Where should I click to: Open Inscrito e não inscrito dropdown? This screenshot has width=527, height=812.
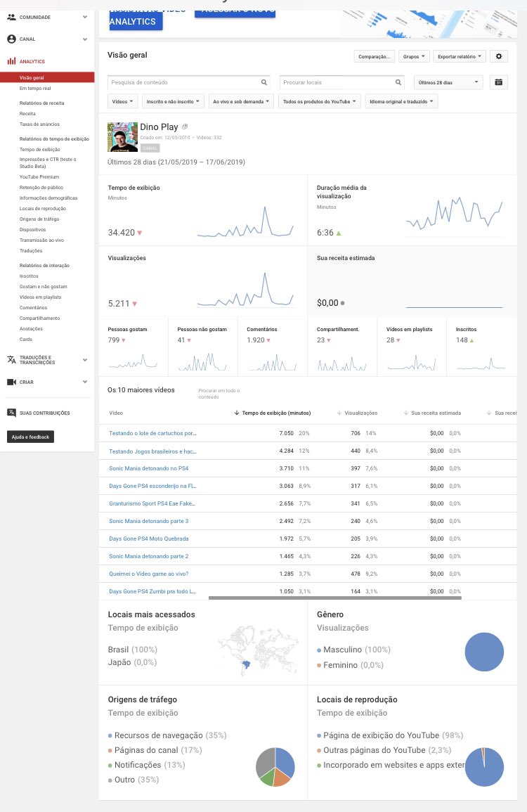(174, 101)
